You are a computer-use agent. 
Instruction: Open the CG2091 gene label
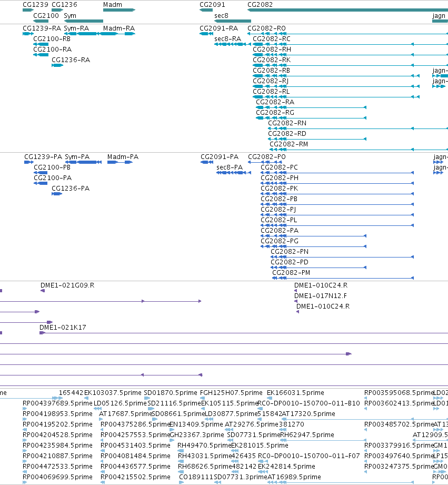pos(212,5)
